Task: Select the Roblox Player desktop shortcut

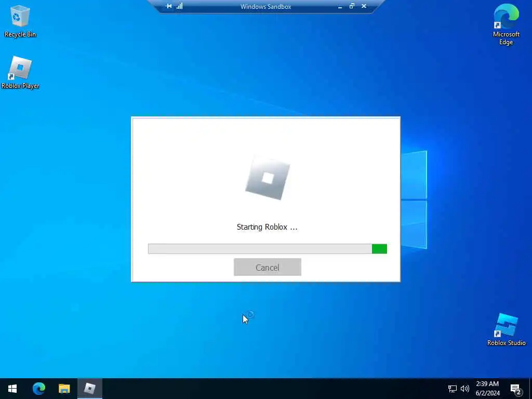Action: [x=20, y=73]
